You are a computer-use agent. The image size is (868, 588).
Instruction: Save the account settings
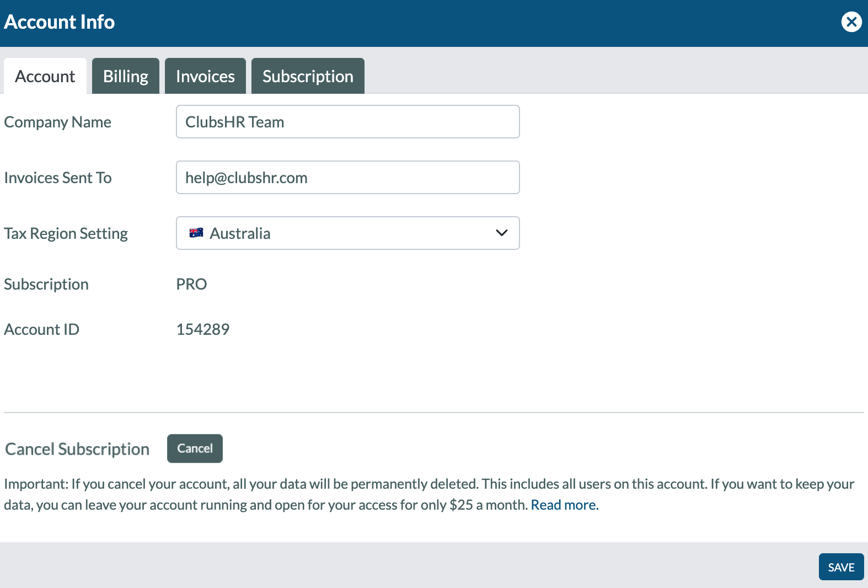[841, 567]
